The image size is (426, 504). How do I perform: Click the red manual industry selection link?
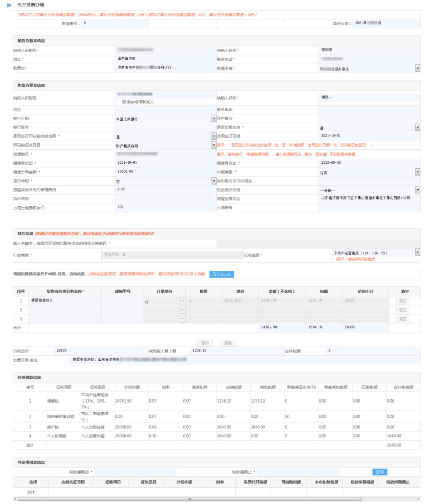(x=95, y=234)
